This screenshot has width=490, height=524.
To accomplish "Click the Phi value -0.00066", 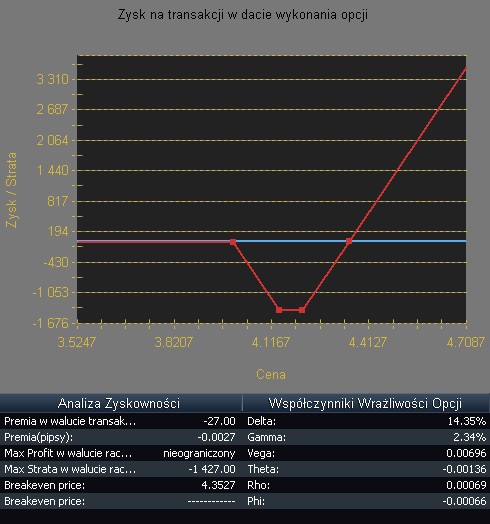I will pyautogui.click(x=464, y=501).
